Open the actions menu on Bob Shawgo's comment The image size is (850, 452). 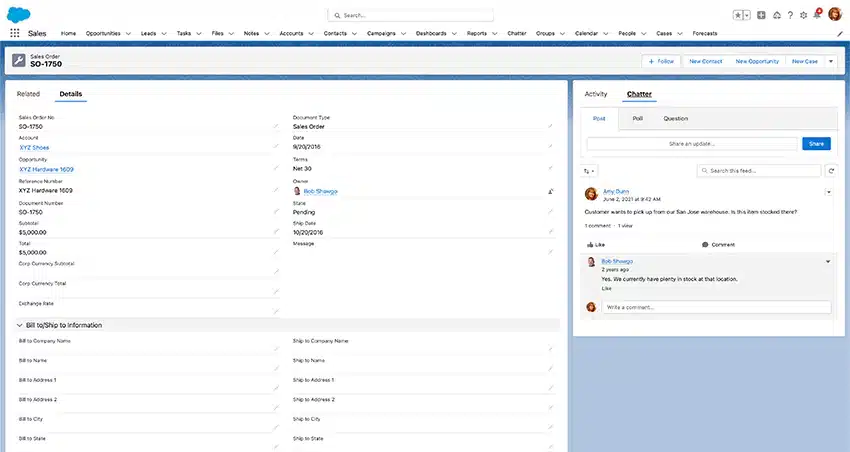pos(828,261)
